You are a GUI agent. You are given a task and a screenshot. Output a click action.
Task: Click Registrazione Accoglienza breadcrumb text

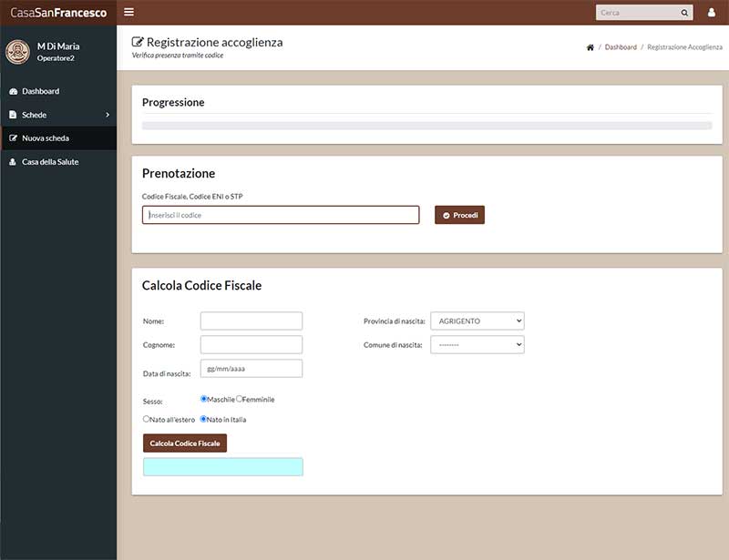(x=685, y=47)
